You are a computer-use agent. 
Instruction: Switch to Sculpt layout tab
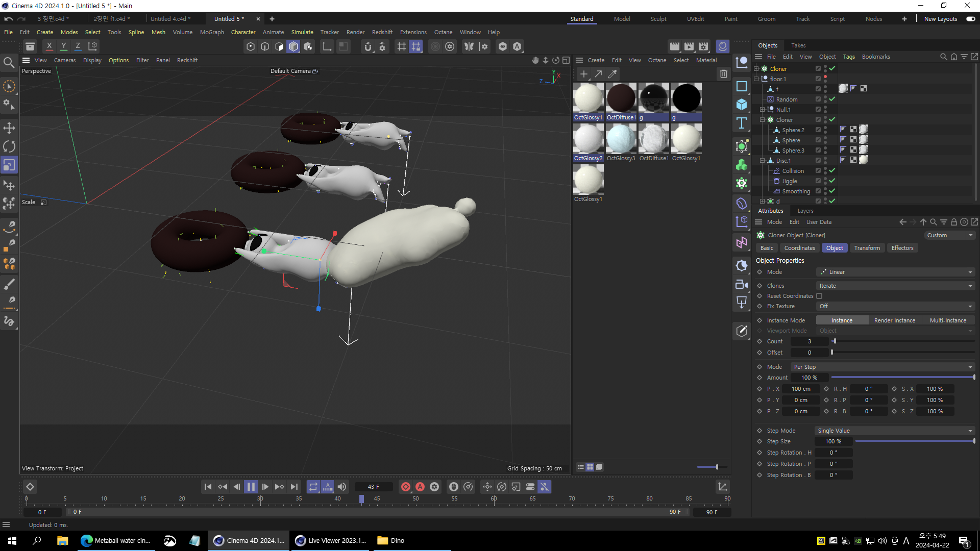point(658,19)
